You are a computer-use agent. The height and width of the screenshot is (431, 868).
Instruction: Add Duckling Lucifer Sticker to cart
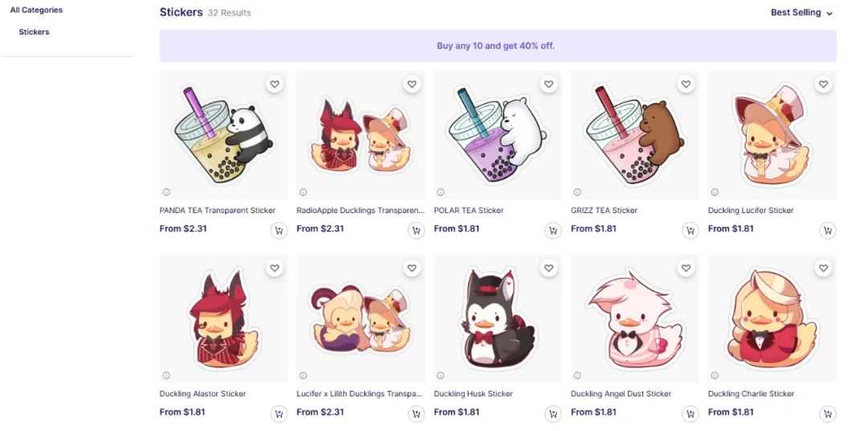click(x=827, y=231)
